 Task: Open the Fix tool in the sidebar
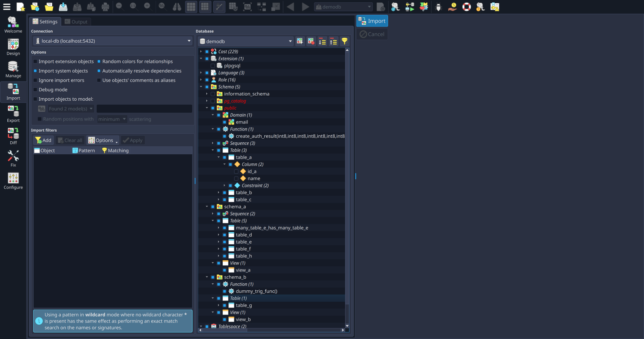[13, 158]
